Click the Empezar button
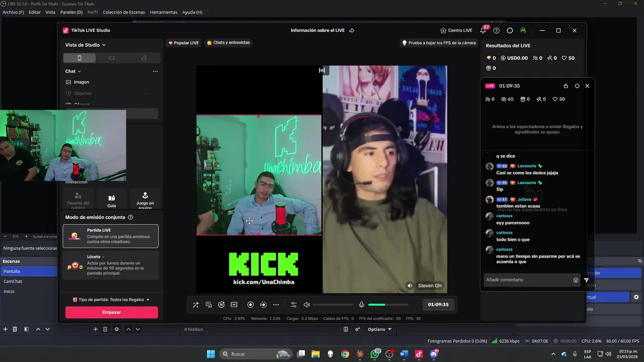This screenshot has height=362, width=644. coord(112,312)
